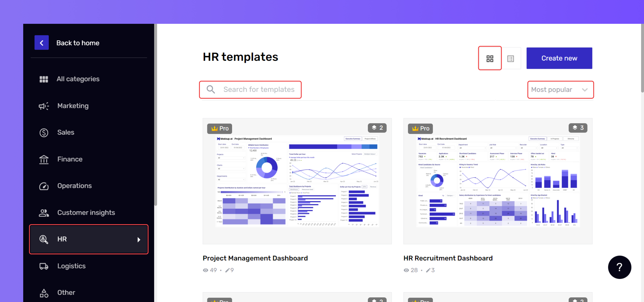Click pencil edits icon beside 3
The height and width of the screenshot is (302, 644).
click(x=428, y=270)
